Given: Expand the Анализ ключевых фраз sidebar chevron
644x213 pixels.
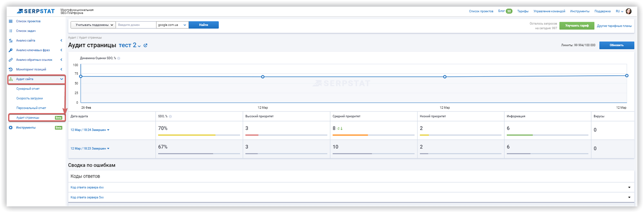Looking at the screenshot, I should pos(61,50).
